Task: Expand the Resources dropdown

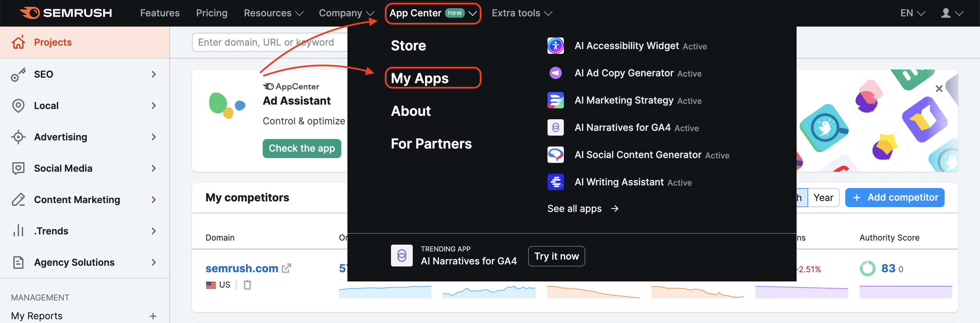Action: (274, 13)
